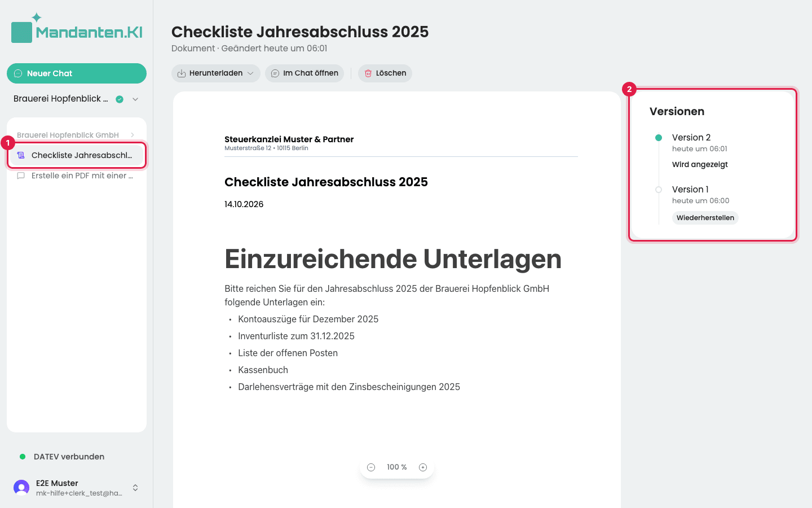The width and height of the screenshot is (812, 508).
Task: Click the Inventurliste zum 31.12.2025 item
Action: pyautogui.click(x=296, y=336)
